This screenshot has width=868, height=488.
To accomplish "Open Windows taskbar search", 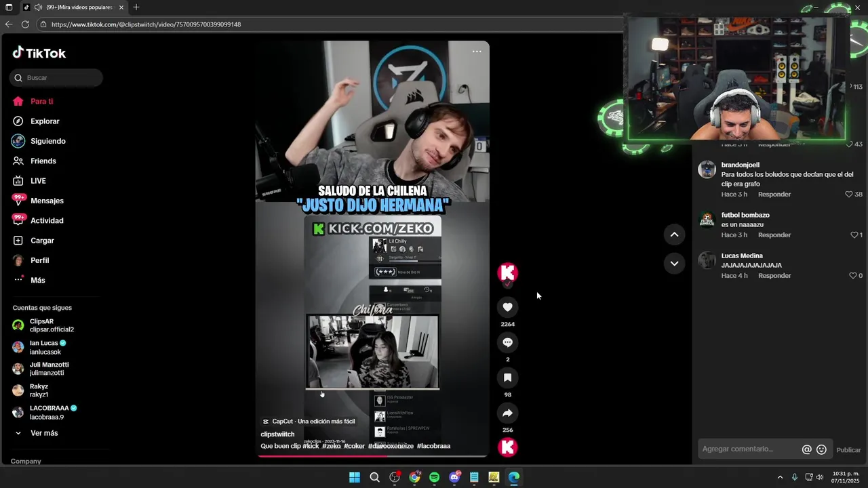I will 374,477.
